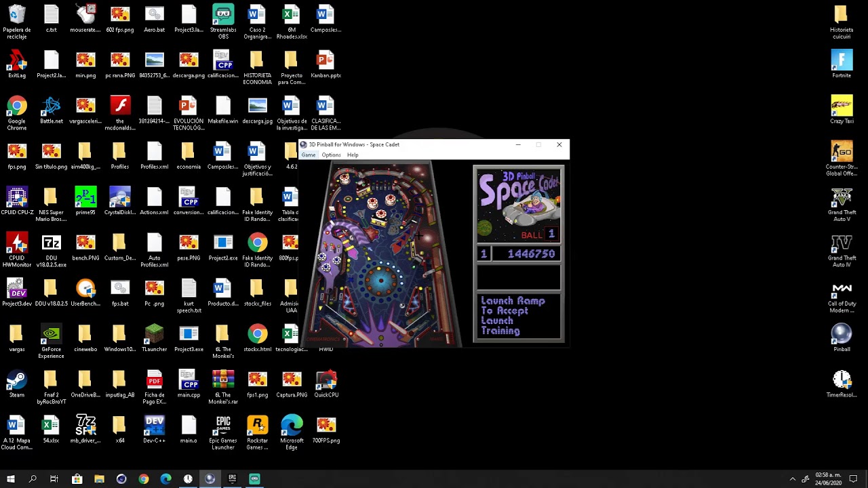The image size is (868, 488).
Task: Select the Dev-C++ desktop shortcut
Action: (154, 429)
